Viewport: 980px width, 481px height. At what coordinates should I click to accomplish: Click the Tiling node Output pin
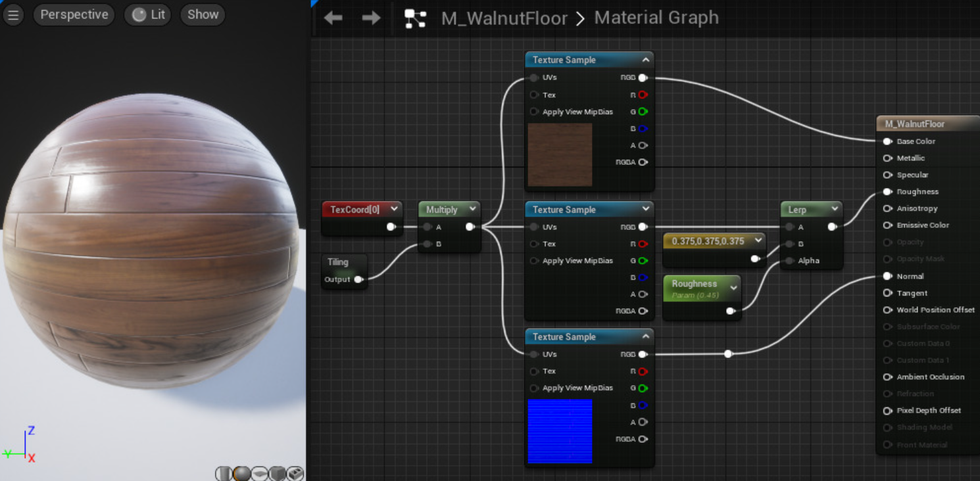[x=358, y=279]
